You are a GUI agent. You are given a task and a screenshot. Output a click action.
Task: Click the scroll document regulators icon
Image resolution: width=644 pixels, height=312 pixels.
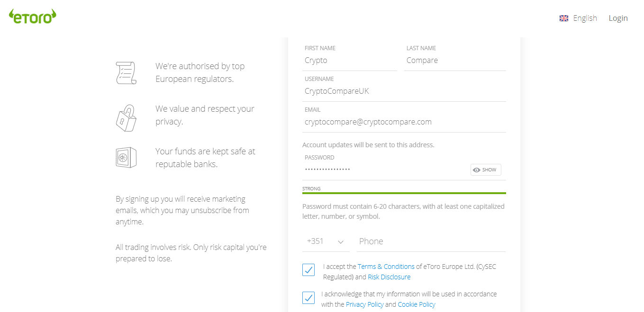click(x=126, y=73)
